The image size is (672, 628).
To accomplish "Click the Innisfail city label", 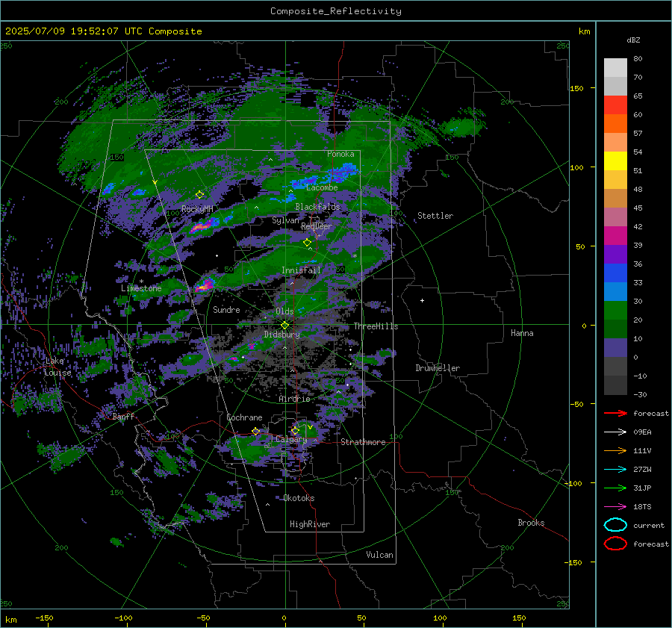I will click(301, 270).
